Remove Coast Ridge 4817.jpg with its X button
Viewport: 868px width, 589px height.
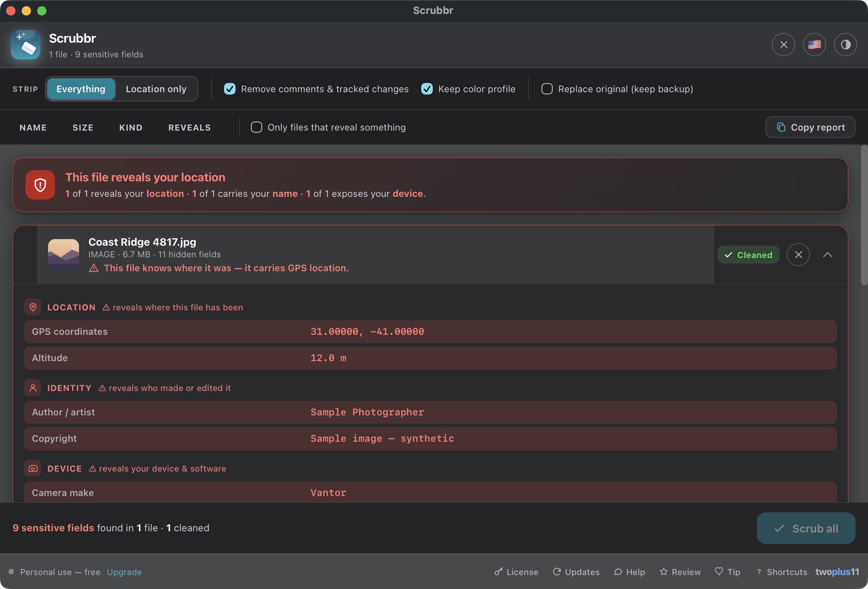(798, 255)
